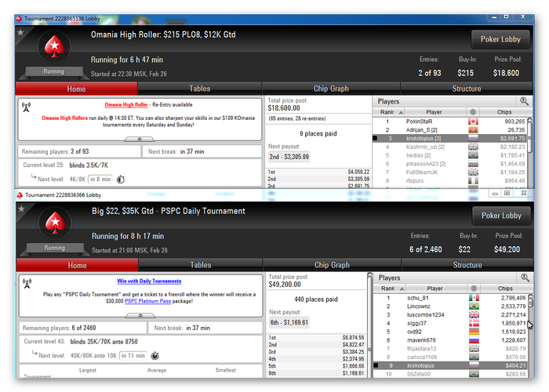Click 'in 11 min' next level timer

click(133, 356)
